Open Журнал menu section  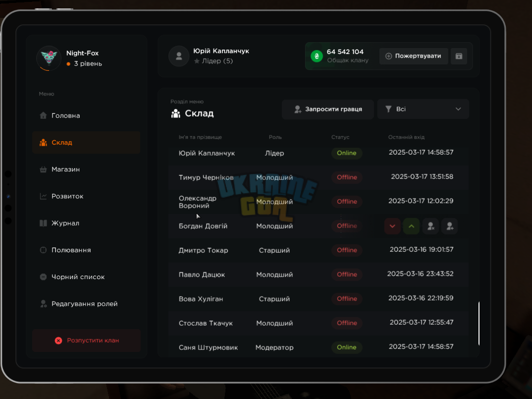tap(86, 223)
